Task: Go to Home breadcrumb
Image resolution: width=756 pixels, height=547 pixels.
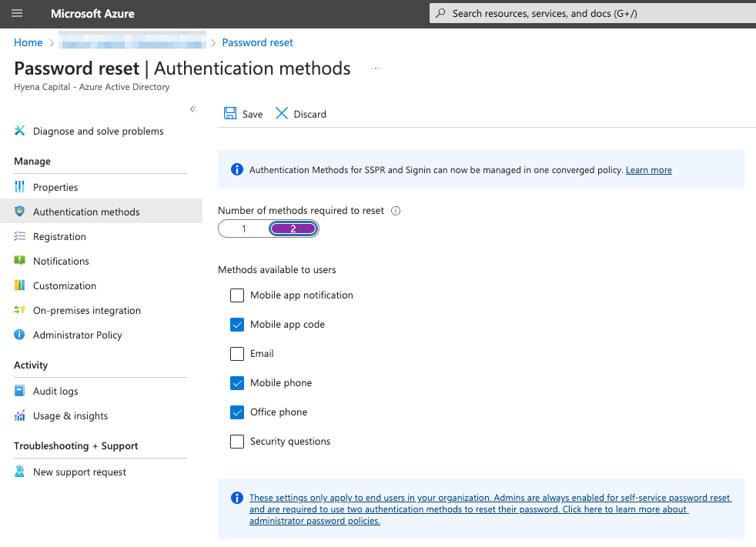Action: click(x=28, y=42)
